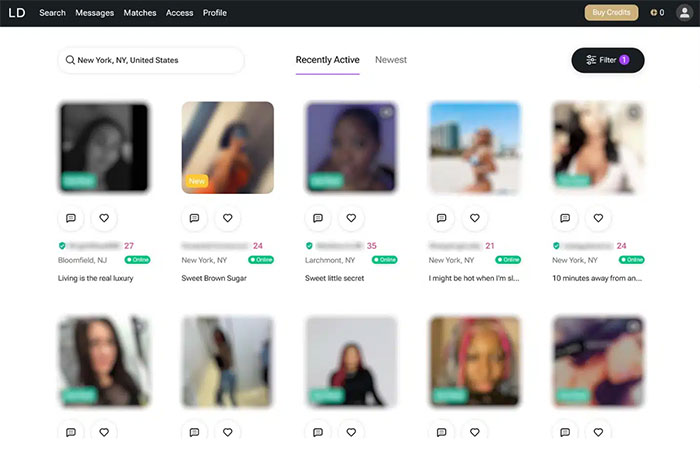The image size is (700, 451).
Task: Click the LD logo
Action: [16, 13]
